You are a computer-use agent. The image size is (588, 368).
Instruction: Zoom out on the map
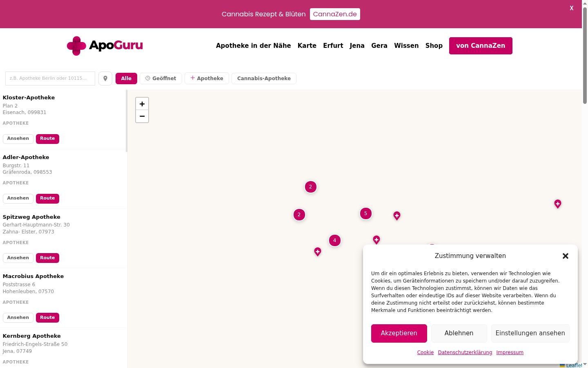(142, 116)
